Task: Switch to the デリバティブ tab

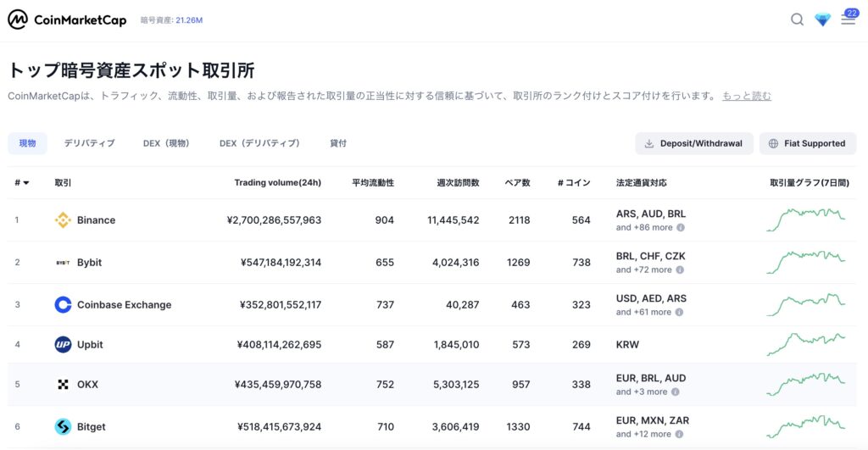Action: (89, 144)
